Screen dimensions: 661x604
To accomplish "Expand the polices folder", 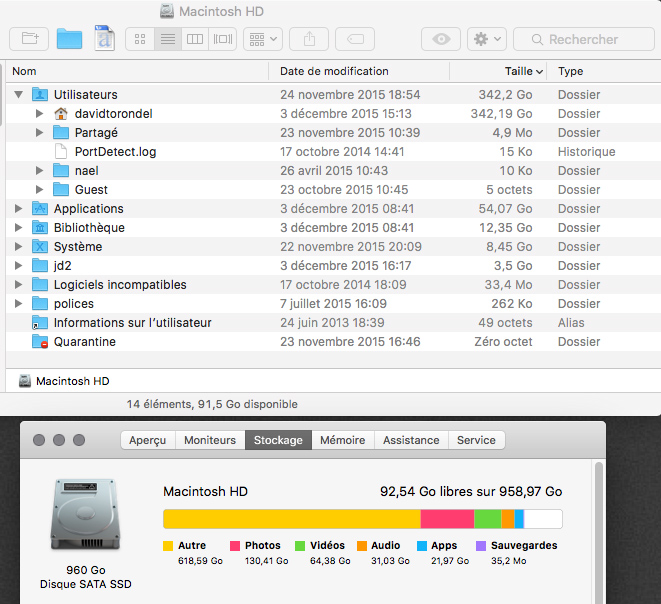I will pos(18,303).
